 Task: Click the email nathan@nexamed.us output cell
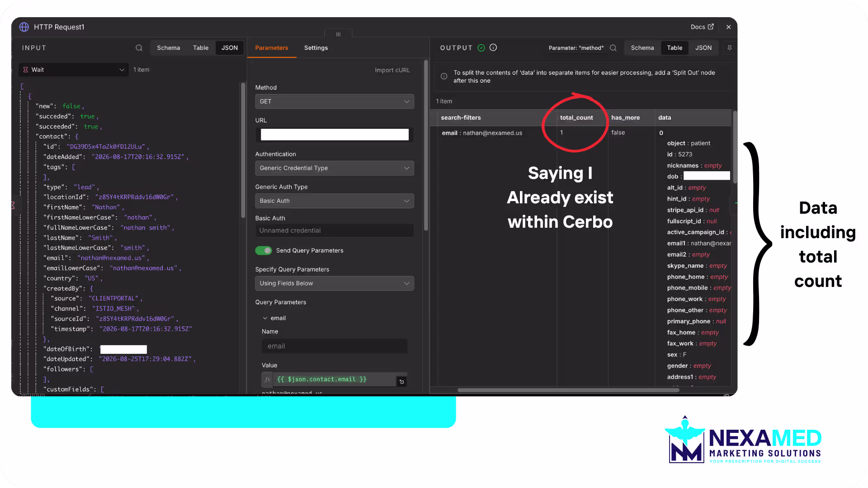coord(482,133)
